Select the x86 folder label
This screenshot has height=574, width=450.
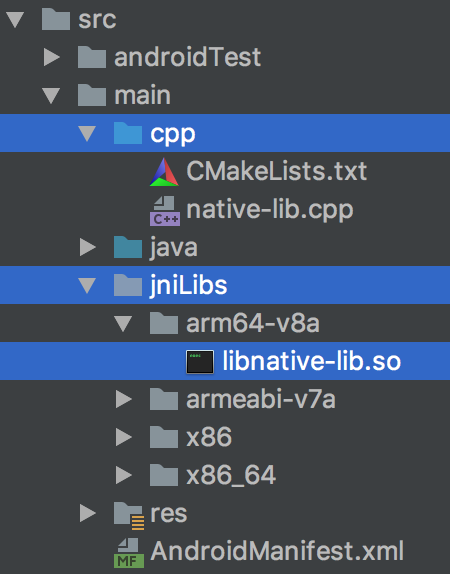209,437
